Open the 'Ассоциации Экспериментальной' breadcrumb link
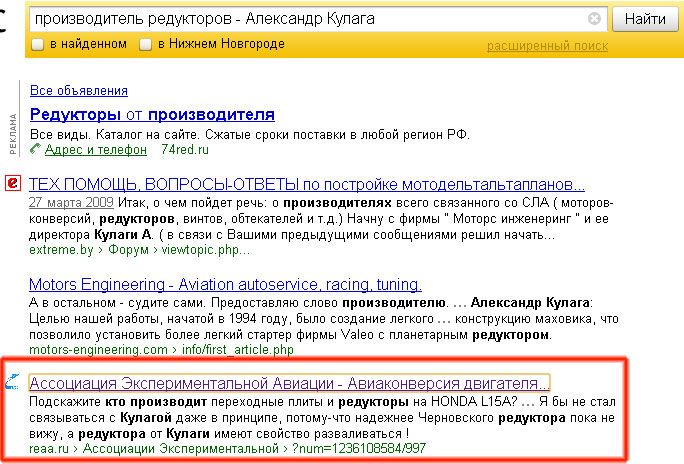 [181, 448]
